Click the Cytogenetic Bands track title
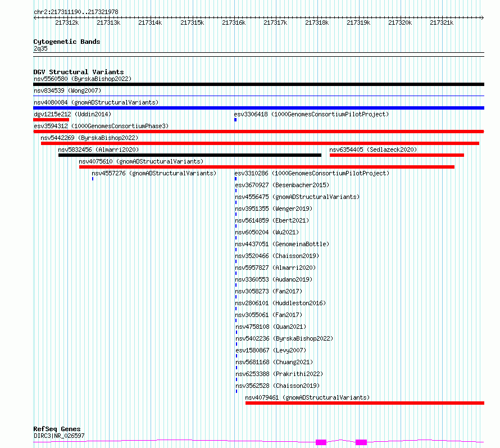Image resolution: width=500 pixels, height=448 pixels. (x=67, y=42)
